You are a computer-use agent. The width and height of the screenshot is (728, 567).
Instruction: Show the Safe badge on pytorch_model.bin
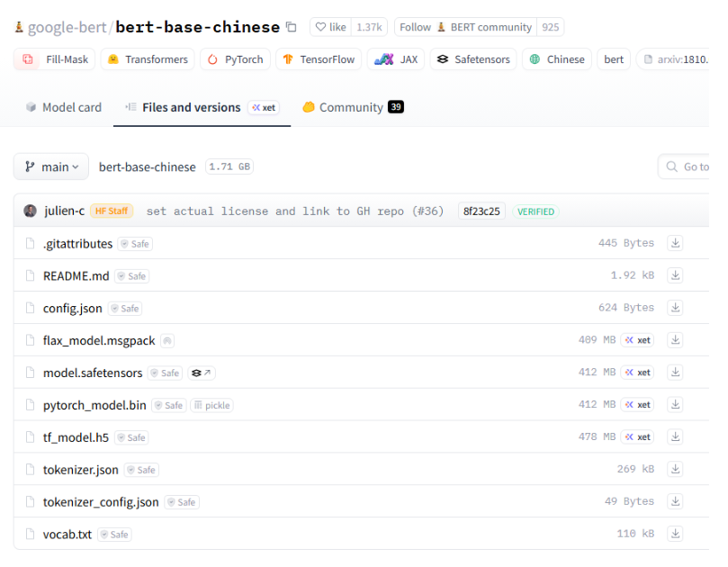tap(168, 405)
